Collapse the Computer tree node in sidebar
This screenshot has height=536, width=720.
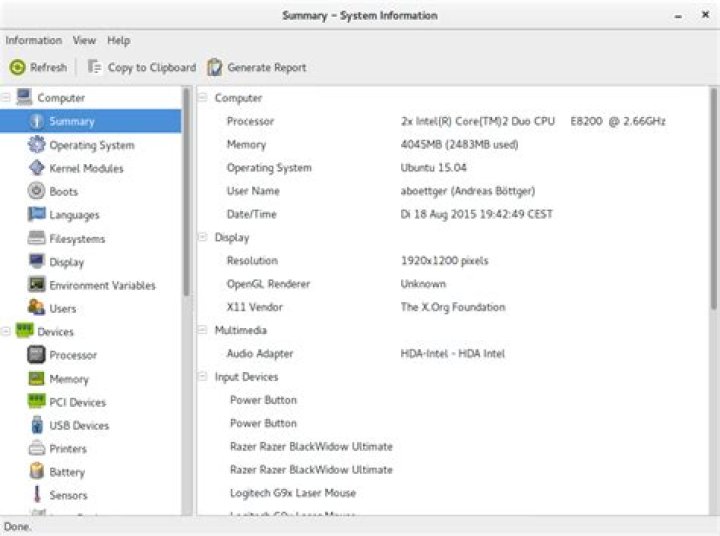click(x=6, y=97)
